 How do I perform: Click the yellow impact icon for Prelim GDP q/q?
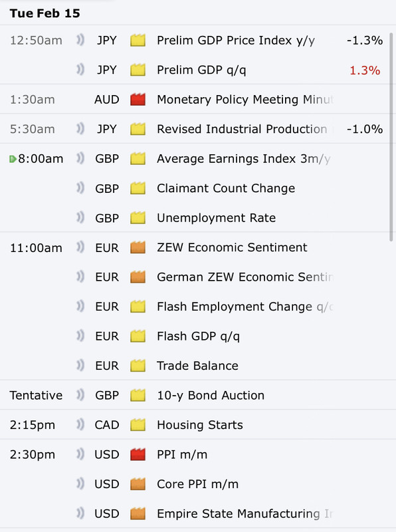(138, 70)
